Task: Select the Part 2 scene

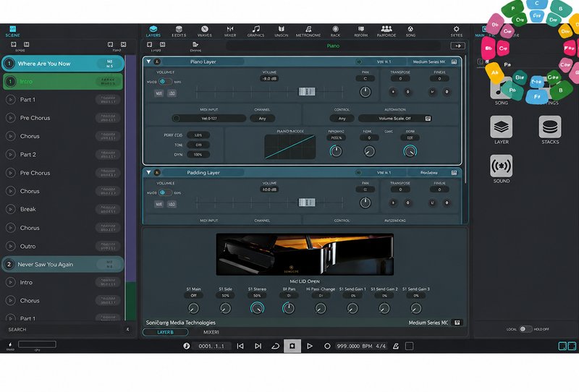Action: click(63, 155)
